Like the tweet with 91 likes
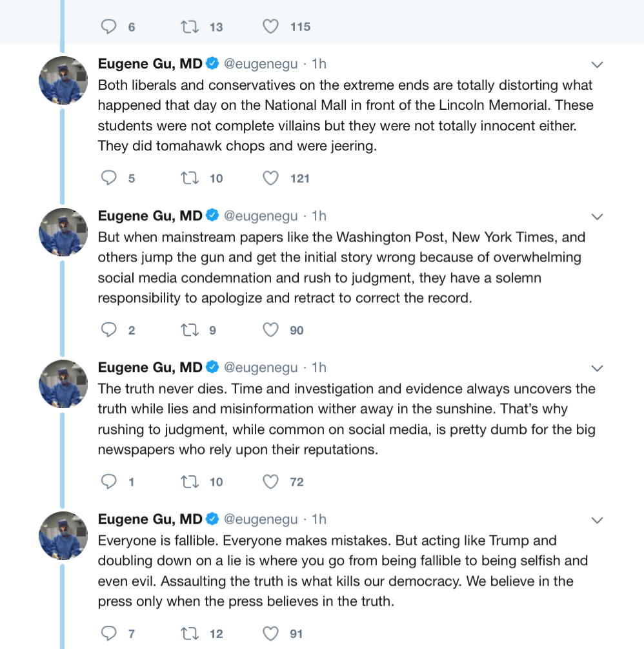 (270, 634)
